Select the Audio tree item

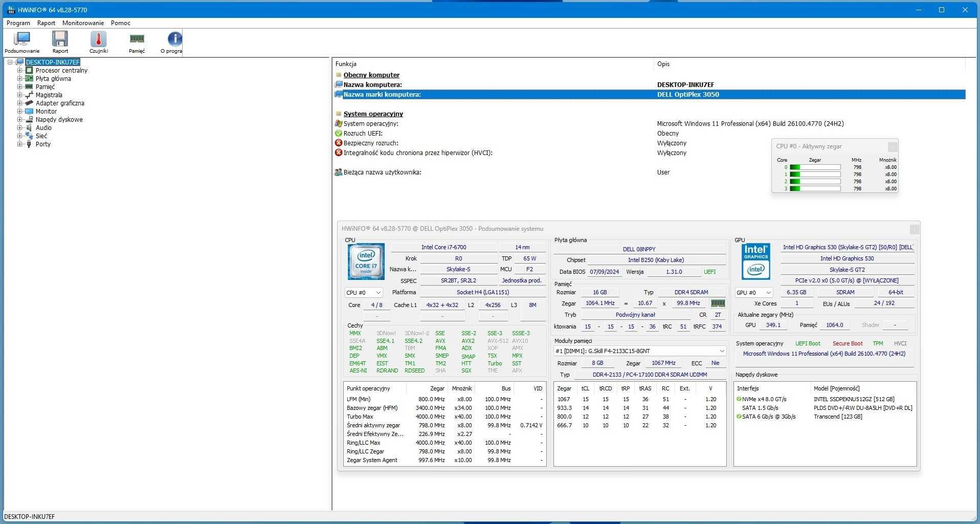tap(43, 128)
